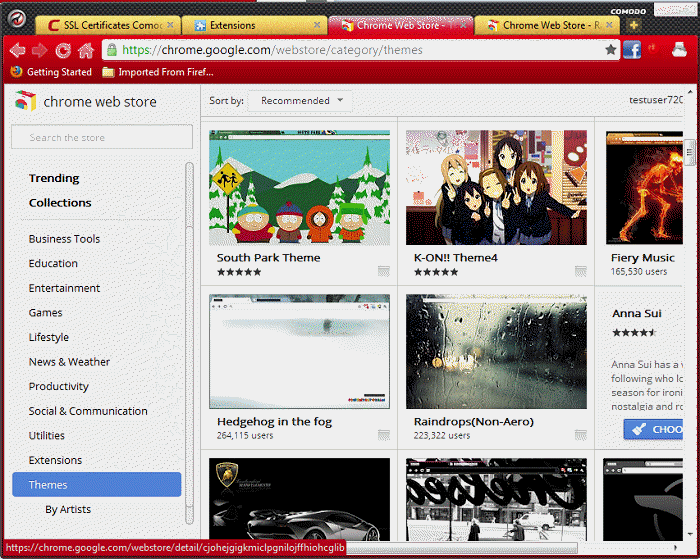Select Productivity category

click(x=58, y=386)
